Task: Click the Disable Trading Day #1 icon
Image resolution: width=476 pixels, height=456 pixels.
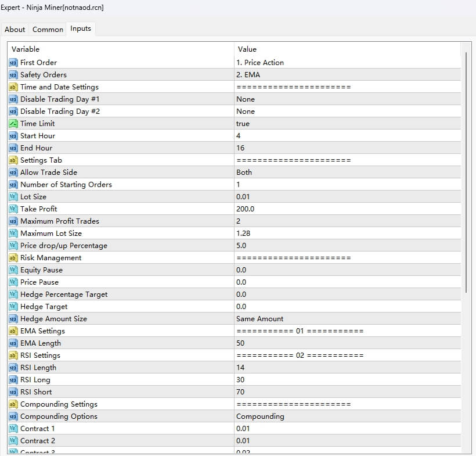Action: [x=13, y=99]
